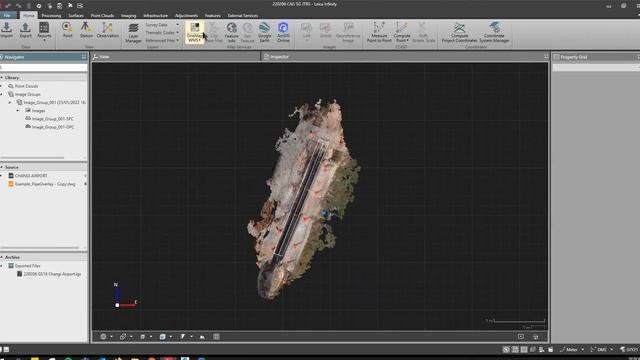Click the Property Grid panel header
Viewport: 640px width, 360px height.
pyautogui.click(x=595, y=57)
